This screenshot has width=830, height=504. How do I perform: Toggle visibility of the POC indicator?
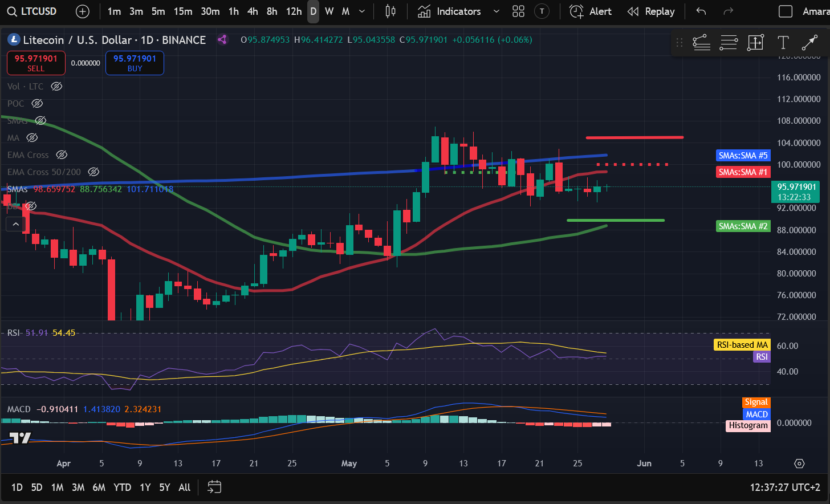[x=37, y=103]
